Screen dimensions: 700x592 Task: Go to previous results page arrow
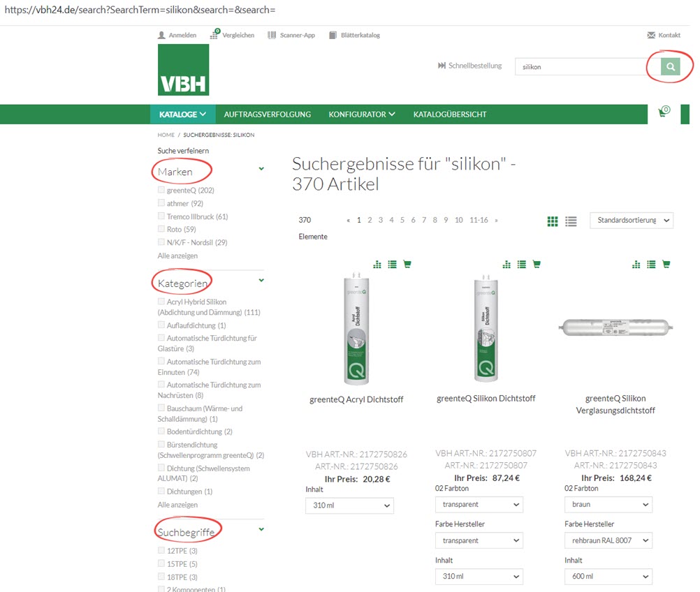(x=348, y=221)
